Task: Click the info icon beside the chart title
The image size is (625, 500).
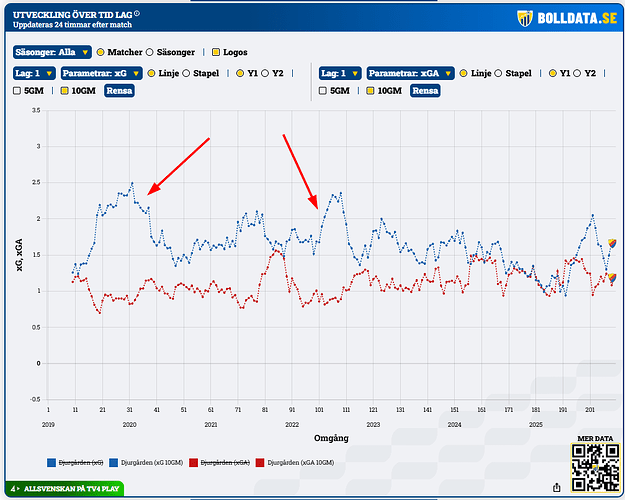Action: 137,13
